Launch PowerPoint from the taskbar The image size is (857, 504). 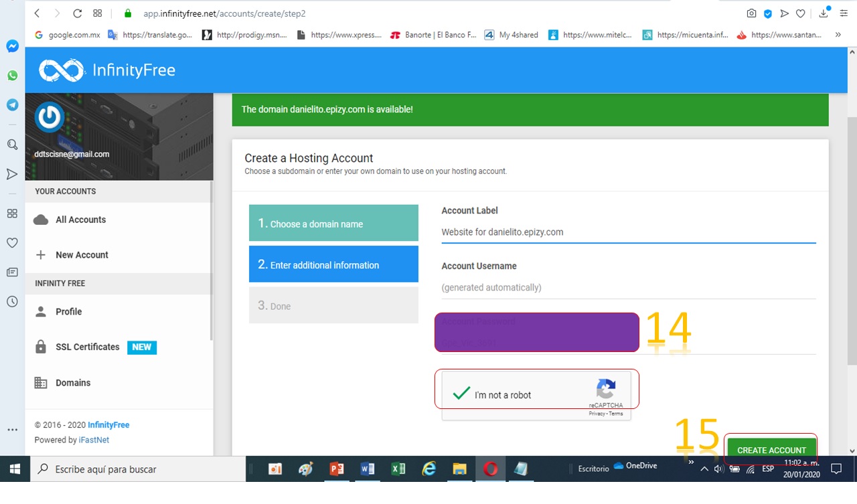pyautogui.click(x=337, y=469)
